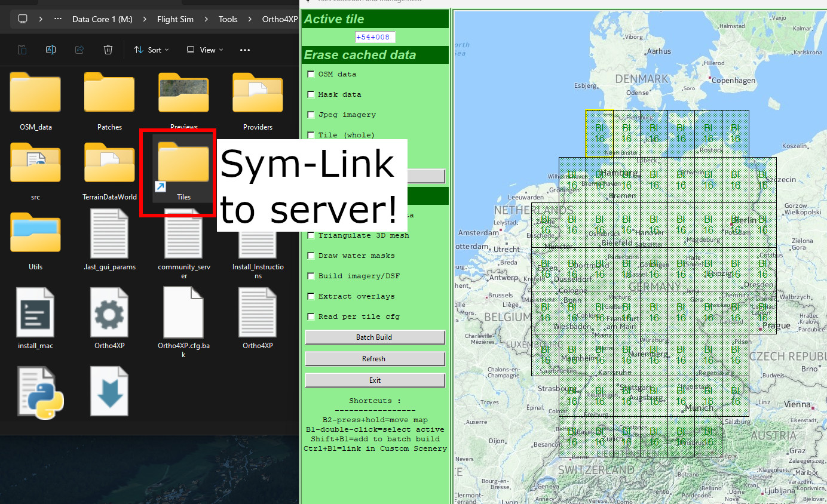Click the Active tile coordinate field

375,37
